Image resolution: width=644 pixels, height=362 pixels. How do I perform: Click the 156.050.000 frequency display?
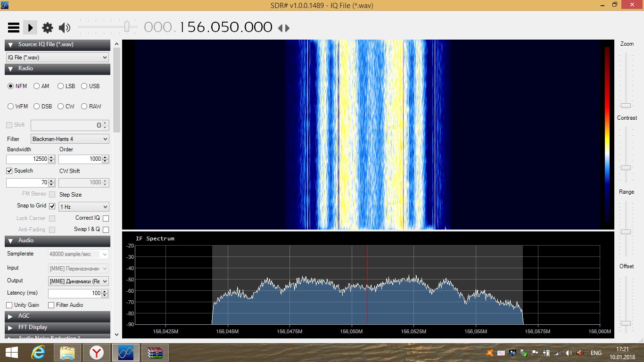coord(226,27)
